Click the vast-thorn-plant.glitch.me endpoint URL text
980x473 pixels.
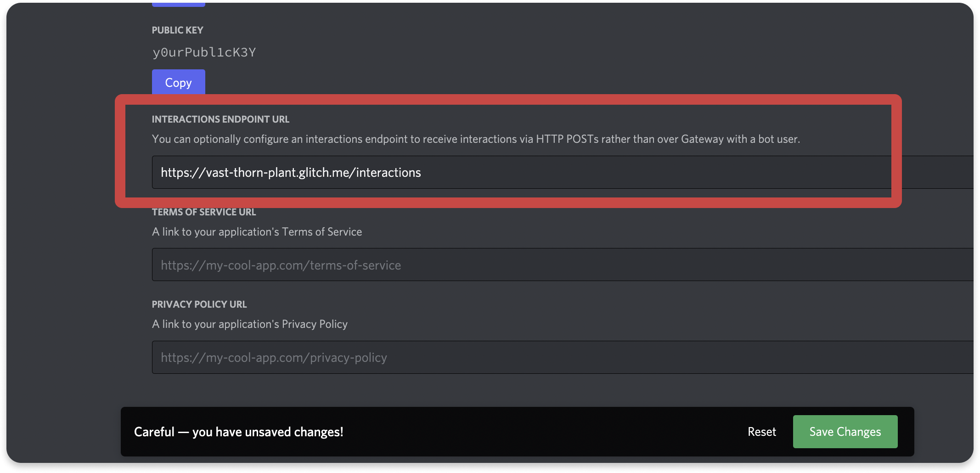(x=290, y=172)
